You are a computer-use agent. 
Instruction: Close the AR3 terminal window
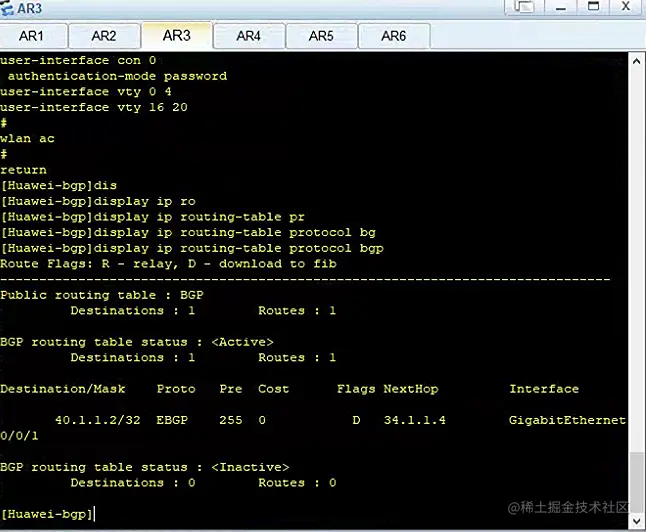click(626, 7)
